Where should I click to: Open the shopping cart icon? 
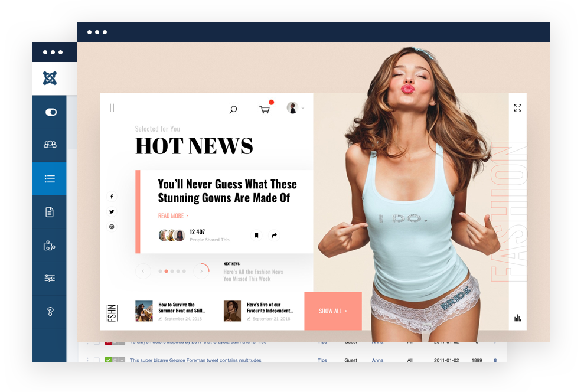coord(265,109)
